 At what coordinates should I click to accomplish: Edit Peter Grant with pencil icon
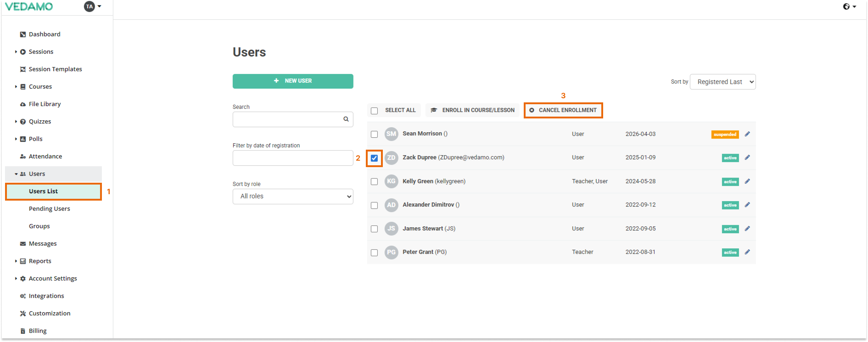click(x=747, y=252)
